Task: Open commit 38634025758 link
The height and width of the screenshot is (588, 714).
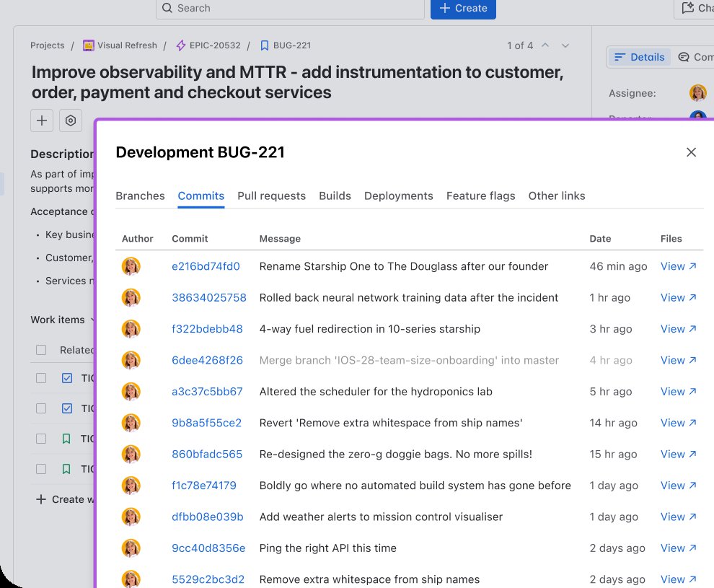Action: click(209, 298)
